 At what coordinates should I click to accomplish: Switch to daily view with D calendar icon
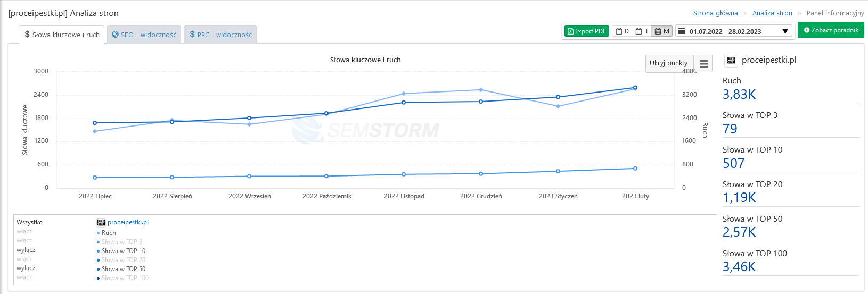[622, 31]
